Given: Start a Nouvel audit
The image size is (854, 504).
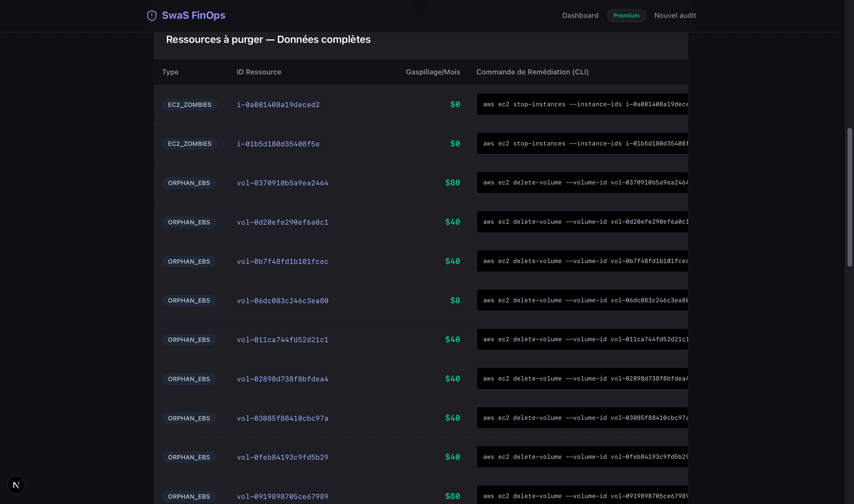Looking at the screenshot, I should tap(675, 15).
